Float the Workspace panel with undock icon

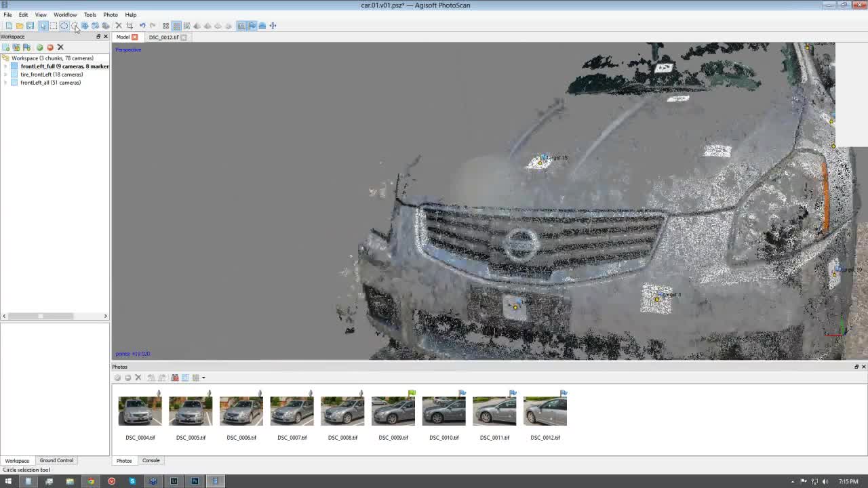point(98,37)
